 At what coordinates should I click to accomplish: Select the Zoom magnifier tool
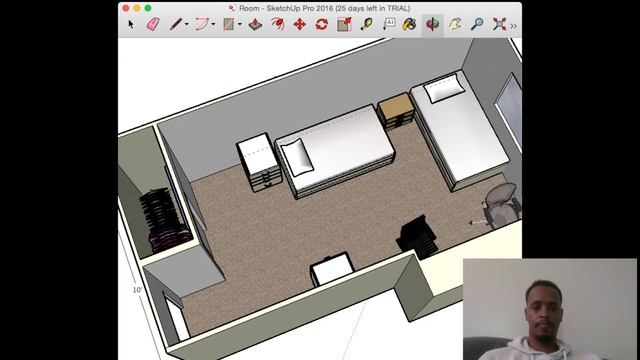pos(477,24)
